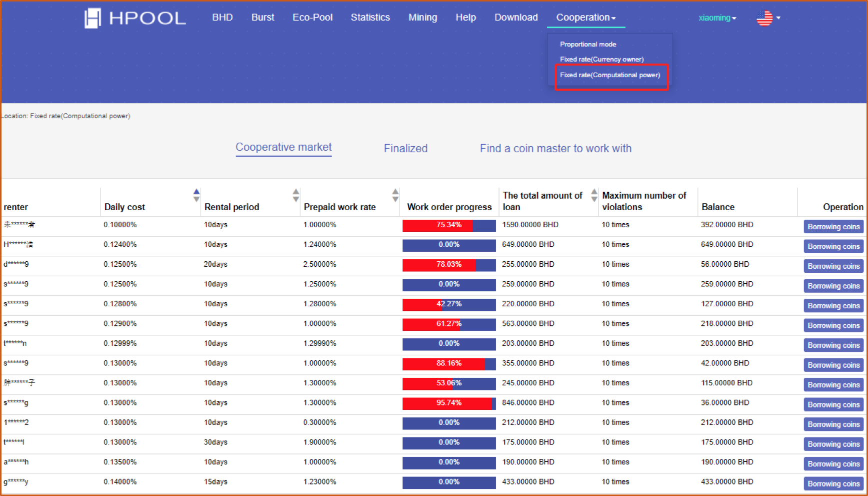Select Fixed rate(Currency owner) option

601,59
